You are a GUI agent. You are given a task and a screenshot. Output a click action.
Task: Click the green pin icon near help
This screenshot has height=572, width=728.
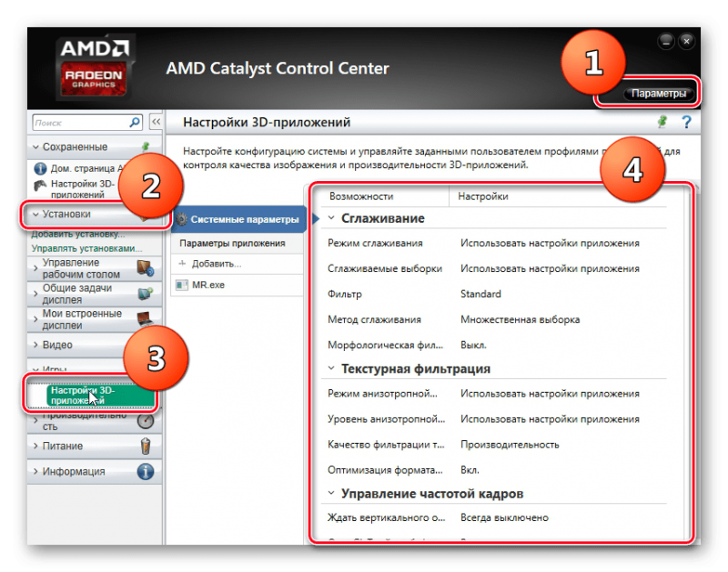pyautogui.click(x=662, y=122)
